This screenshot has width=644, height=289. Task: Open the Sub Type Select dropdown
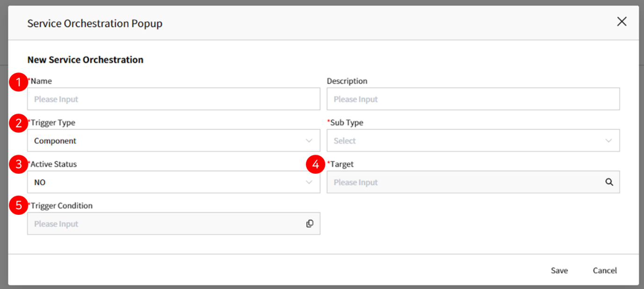[473, 141]
